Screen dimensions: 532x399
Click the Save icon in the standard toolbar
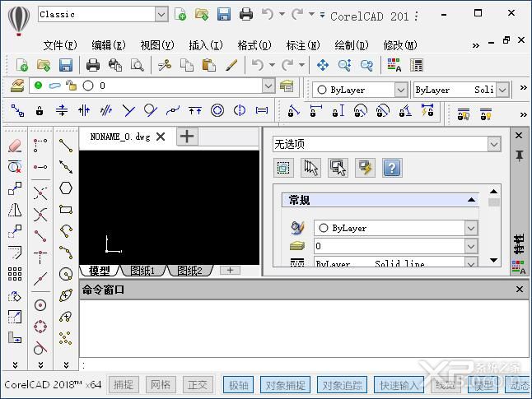(66, 65)
